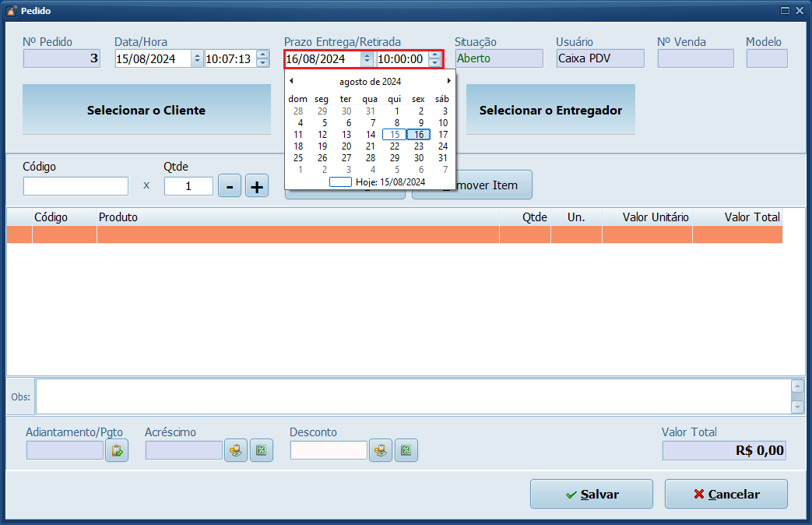Decrease quantity with the minus button
812x525 pixels.
tap(230, 186)
